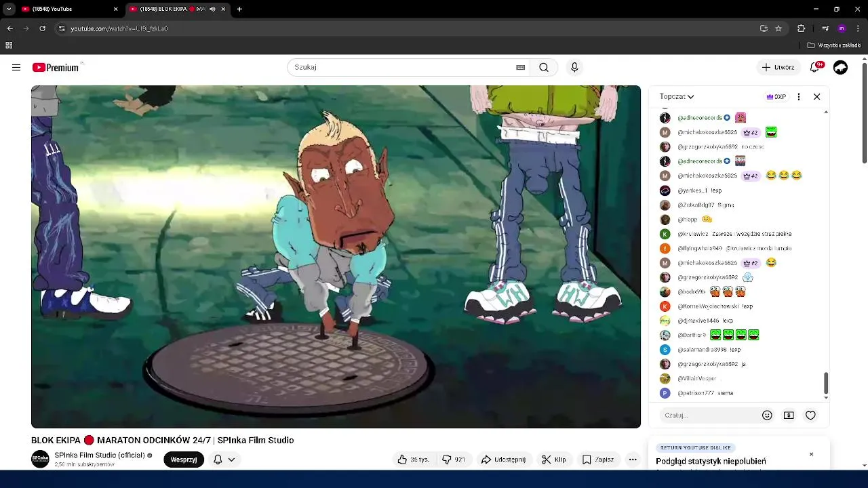Open user @KornelWojciechowski in chat
The width and height of the screenshot is (868, 488).
(708, 306)
